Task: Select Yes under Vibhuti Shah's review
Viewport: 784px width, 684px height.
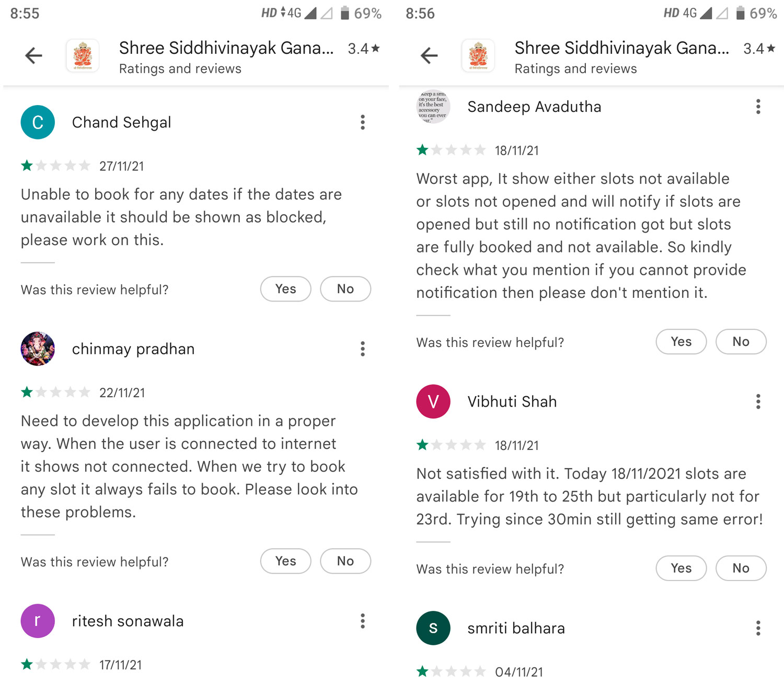Action: [681, 569]
